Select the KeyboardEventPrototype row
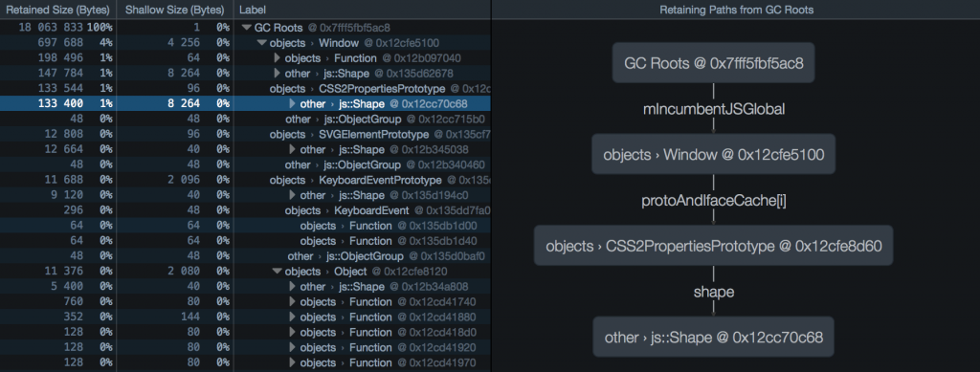This screenshot has width=980, height=372. coord(246,181)
